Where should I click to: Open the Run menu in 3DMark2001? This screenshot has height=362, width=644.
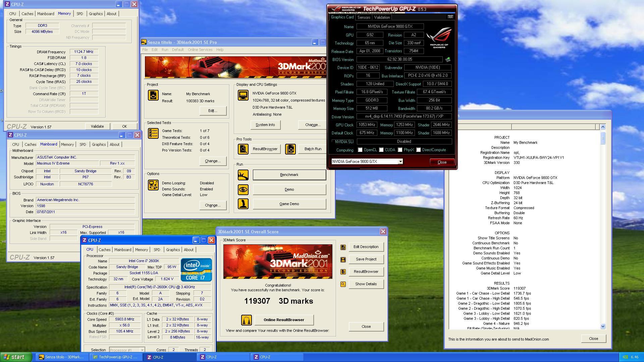(x=165, y=50)
